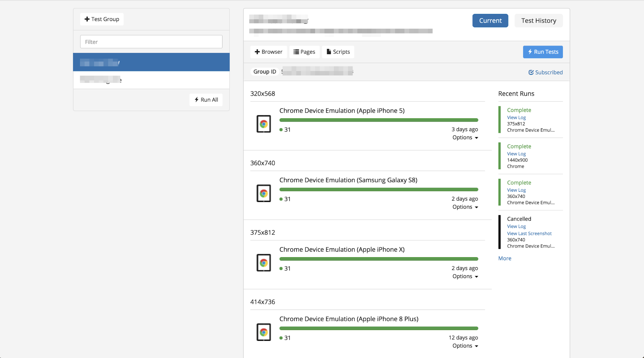The width and height of the screenshot is (644, 358).
Task: Expand Options for Samsung Galaxy S8
Action: click(x=465, y=207)
